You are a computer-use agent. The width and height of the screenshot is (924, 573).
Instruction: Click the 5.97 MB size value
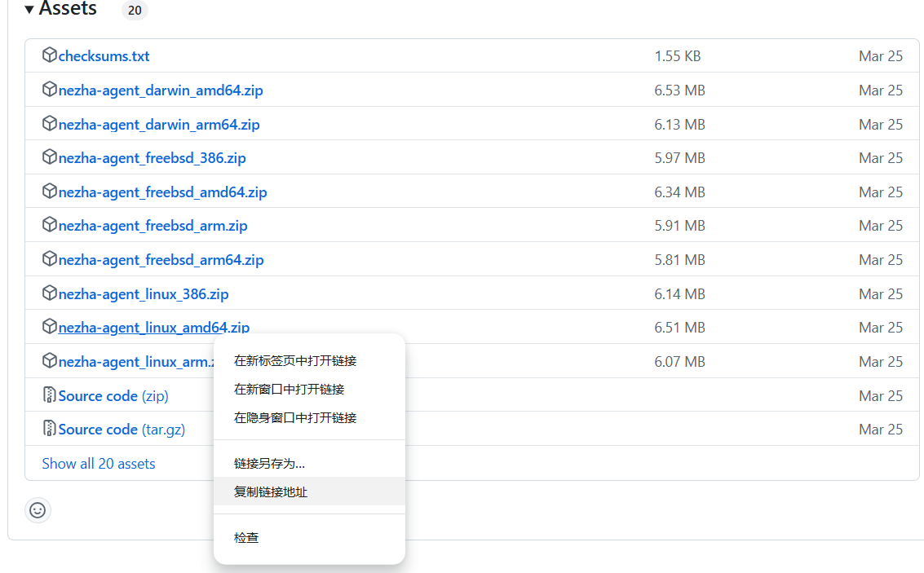pyautogui.click(x=679, y=158)
